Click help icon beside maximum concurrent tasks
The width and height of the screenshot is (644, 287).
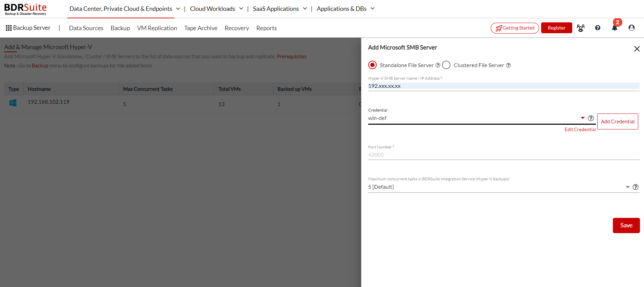tap(636, 187)
